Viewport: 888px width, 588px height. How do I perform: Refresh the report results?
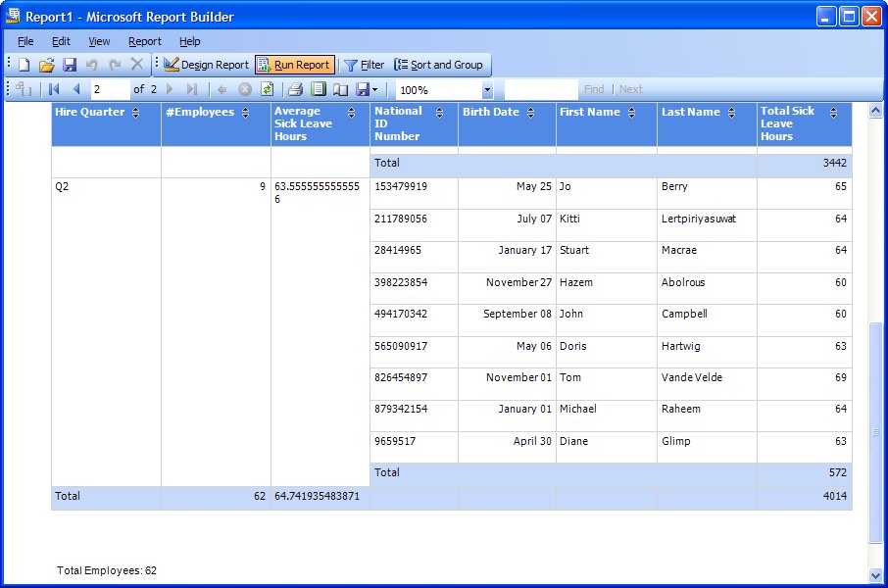[x=267, y=89]
